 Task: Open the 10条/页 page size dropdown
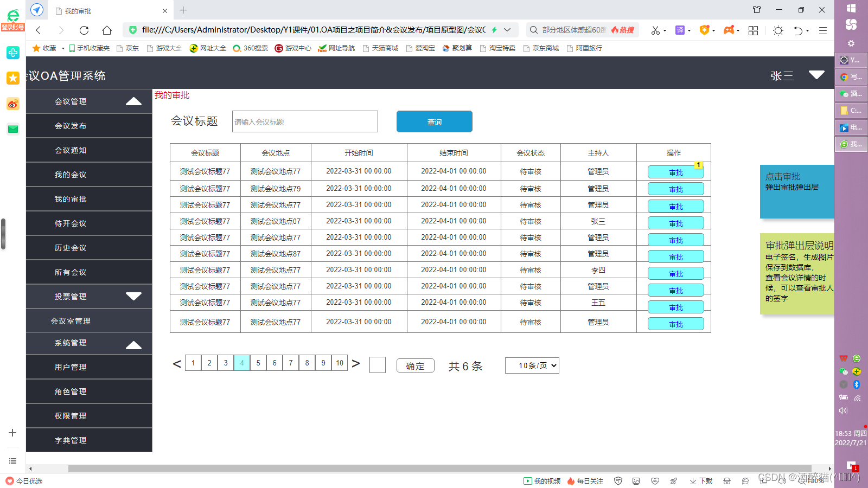(x=532, y=365)
